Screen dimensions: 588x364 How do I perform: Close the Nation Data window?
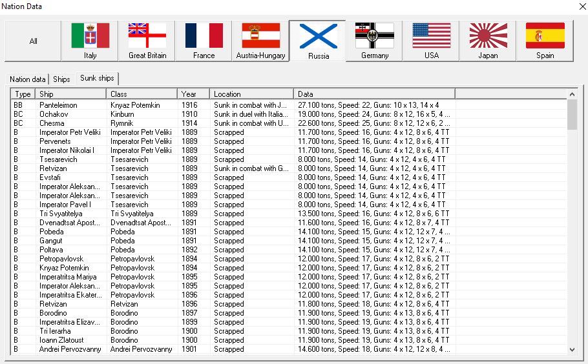tap(582, 6)
